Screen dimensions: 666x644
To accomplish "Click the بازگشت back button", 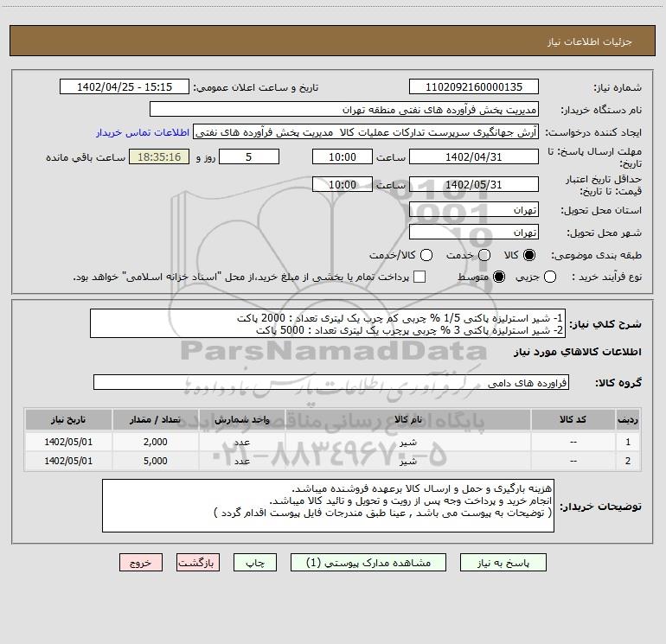I will tap(198, 563).
